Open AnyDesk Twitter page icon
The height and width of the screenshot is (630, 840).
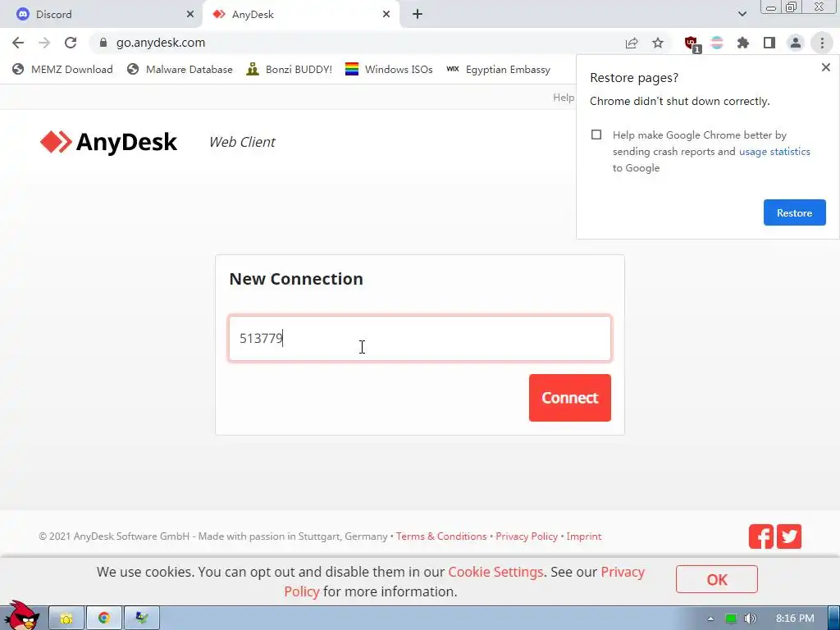tap(789, 536)
